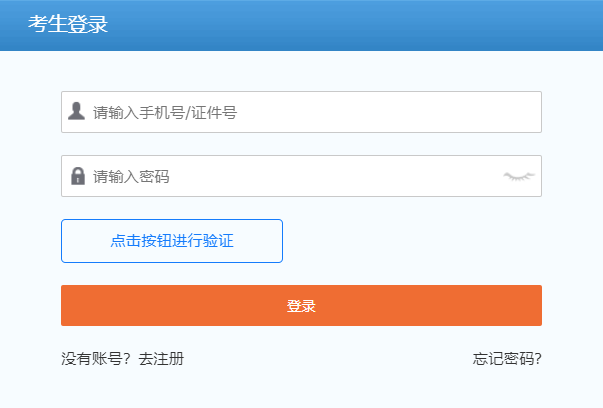Click the 没有账号? text
The height and width of the screenshot is (408, 603).
click(x=96, y=359)
